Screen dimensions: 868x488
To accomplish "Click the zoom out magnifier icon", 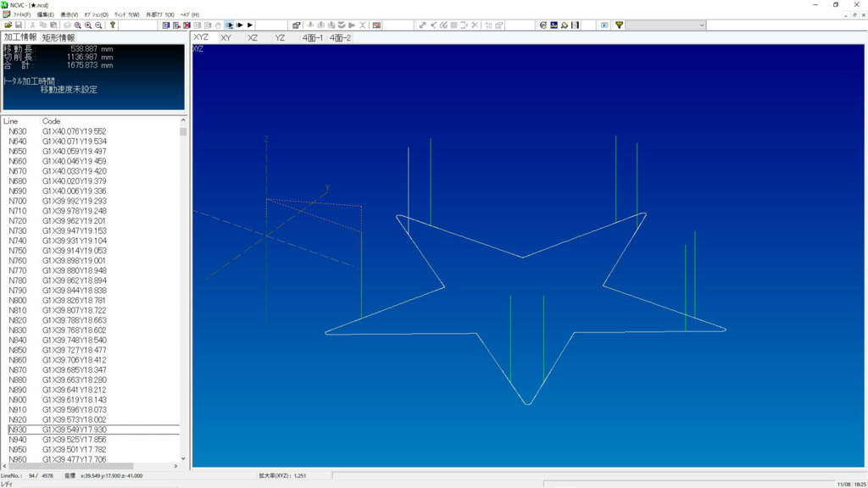I will (98, 25).
